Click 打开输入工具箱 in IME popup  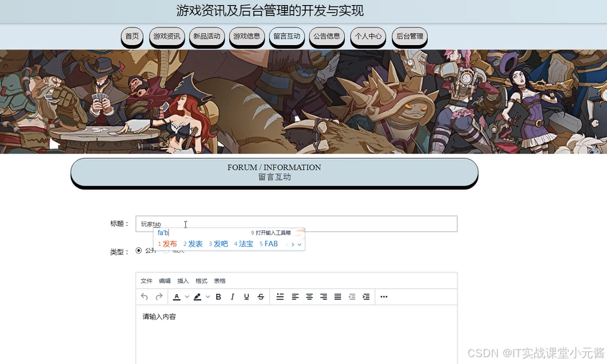(271, 233)
